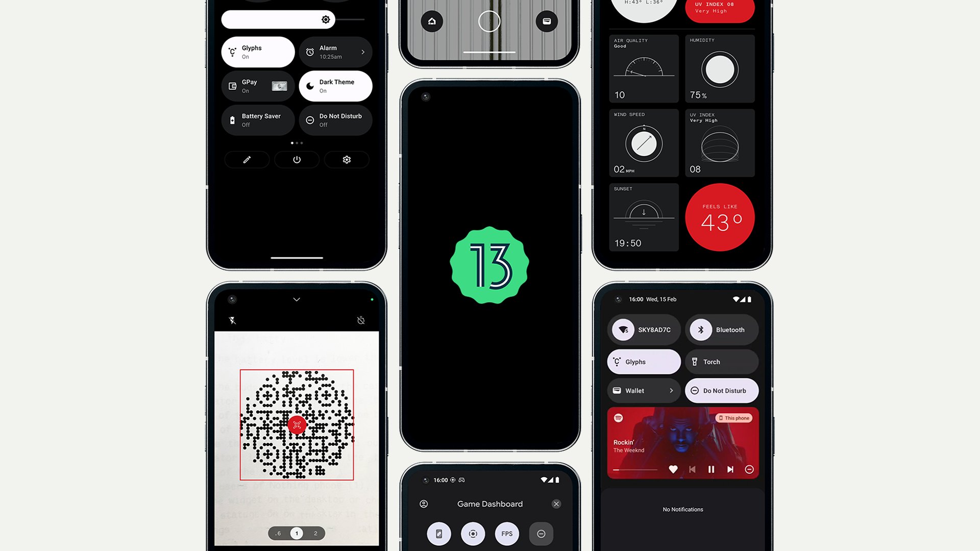
Task: Toggle Do Not Disturb off
Action: pos(722,390)
